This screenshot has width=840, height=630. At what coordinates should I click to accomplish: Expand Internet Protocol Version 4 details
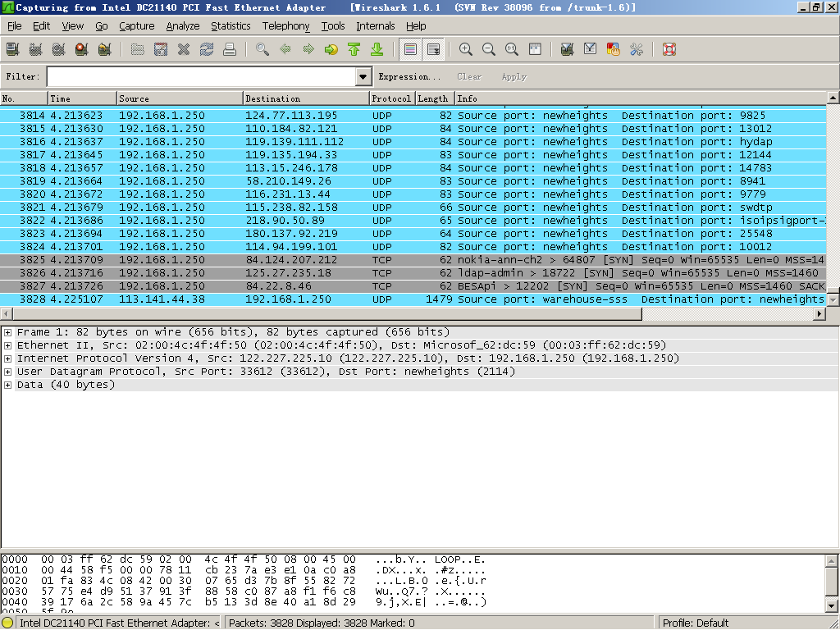tap(7, 358)
